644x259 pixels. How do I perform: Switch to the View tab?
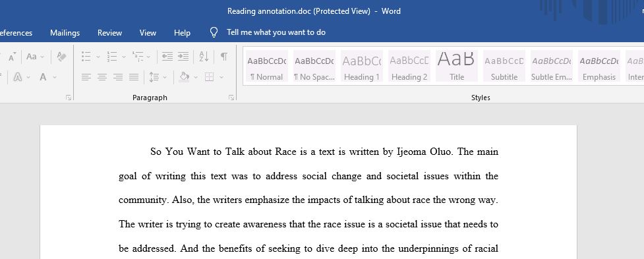click(148, 33)
